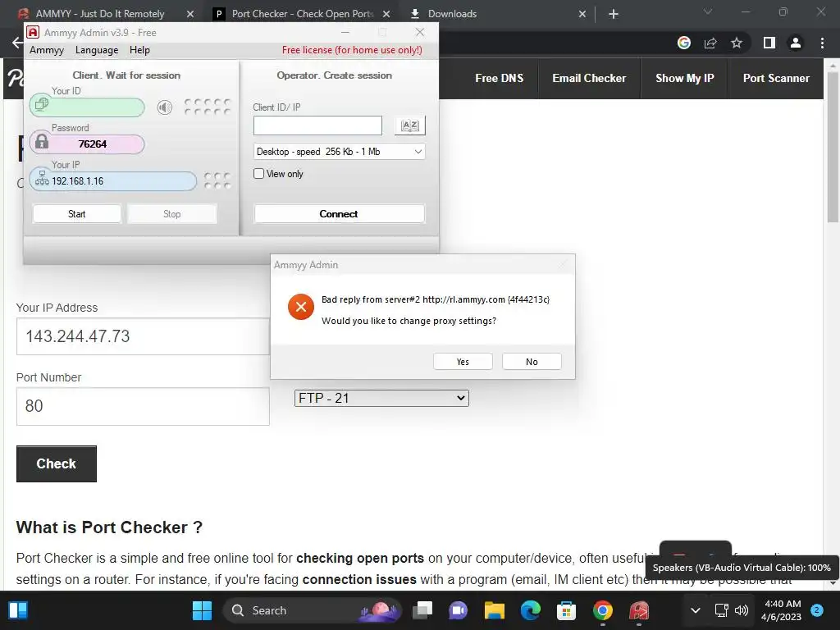Click the share page icon in address bar
The width and height of the screenshot is (840, 630).
[x=710, y=43]
